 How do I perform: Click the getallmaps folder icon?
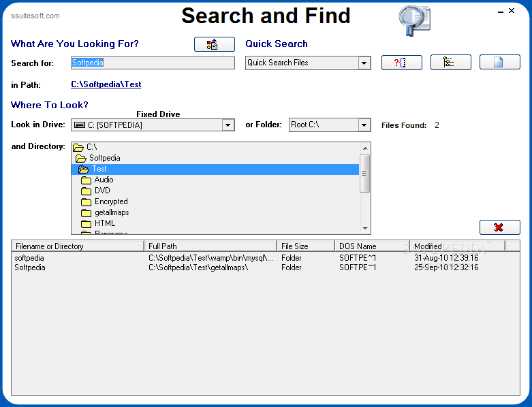[87, 212]
